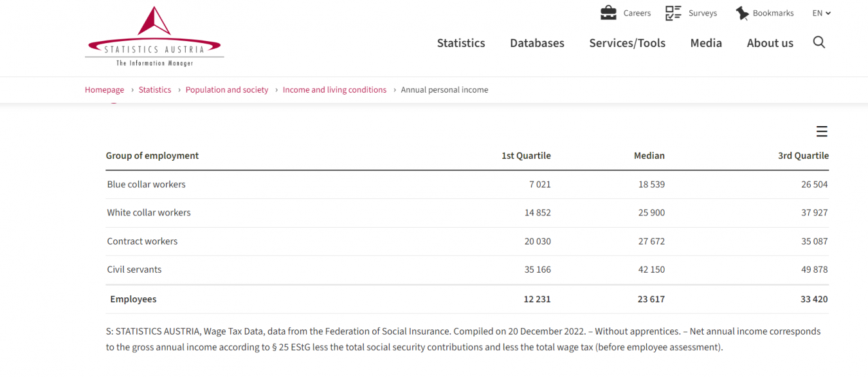Open the table hamburger menu icon
This screenshot has height=377, width=868.
pos(822,131)
